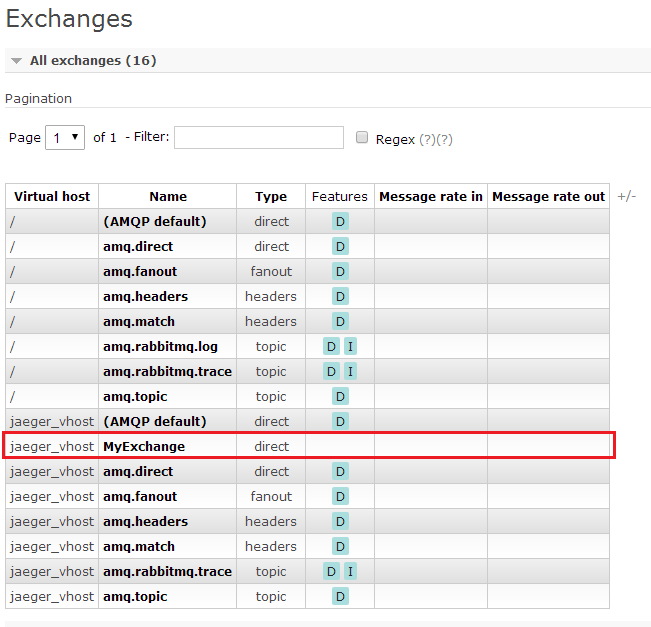The image size is (651, 627).
Task: Click the D badge on / vhost amq.fanout row
Action: 340,271
